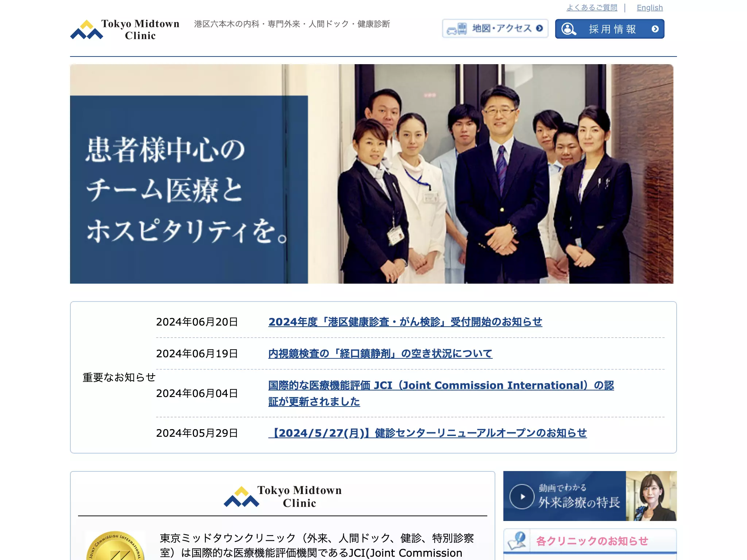Viewport: 747px width, 560px height.
Task: Click the arrow icon on 地図・アクセス button
Action: pos(539,28)
